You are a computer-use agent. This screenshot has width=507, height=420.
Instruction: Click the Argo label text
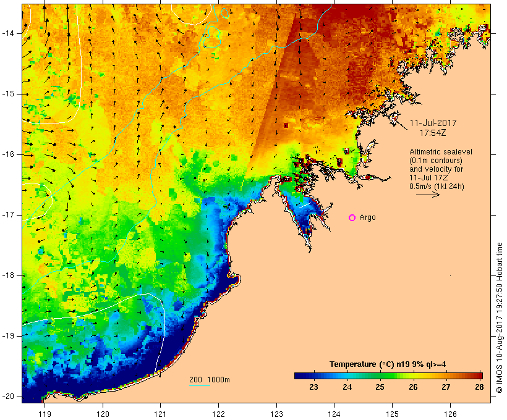367,217
